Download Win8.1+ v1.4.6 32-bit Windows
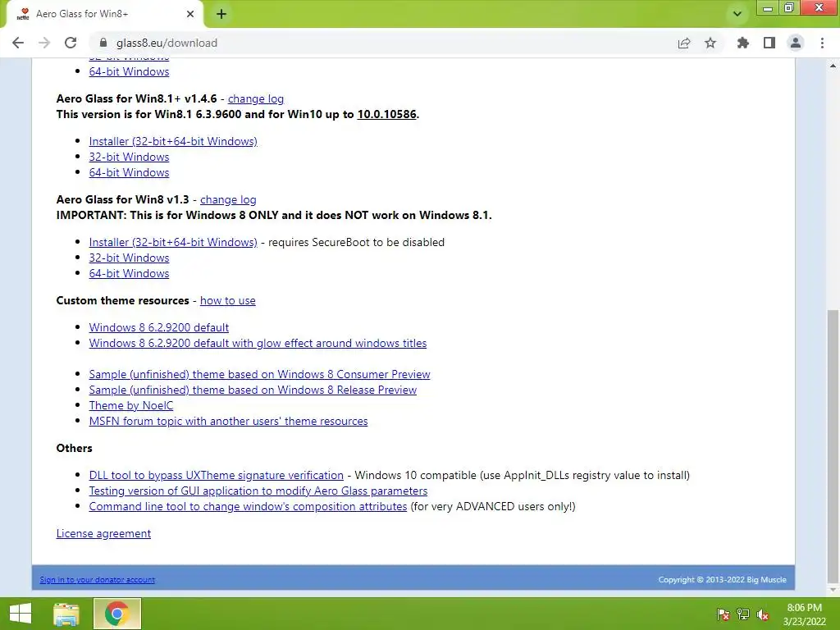The height and width of the screenshot is (630, 840). (129, 157)
